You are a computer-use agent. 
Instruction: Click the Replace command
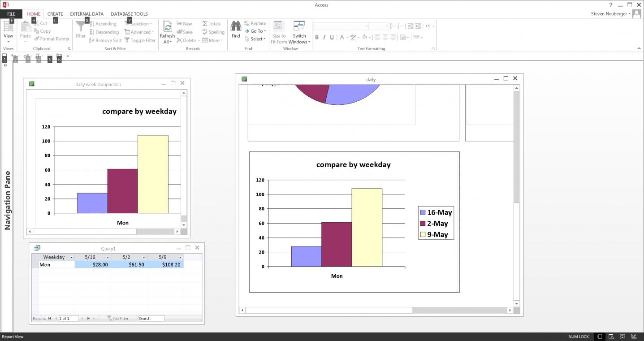(x=255, y=23)
